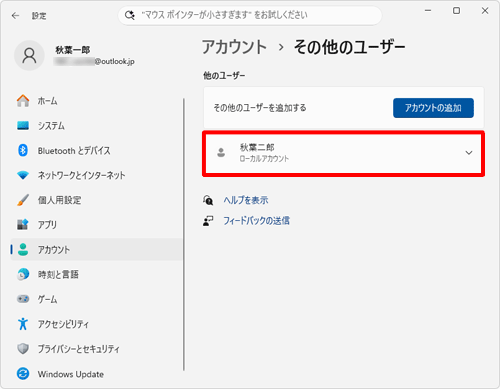Screen dimensions: 500x389
Task: Expand the 秋葉二郎 local account chevron
Action: tap(469, 153)
